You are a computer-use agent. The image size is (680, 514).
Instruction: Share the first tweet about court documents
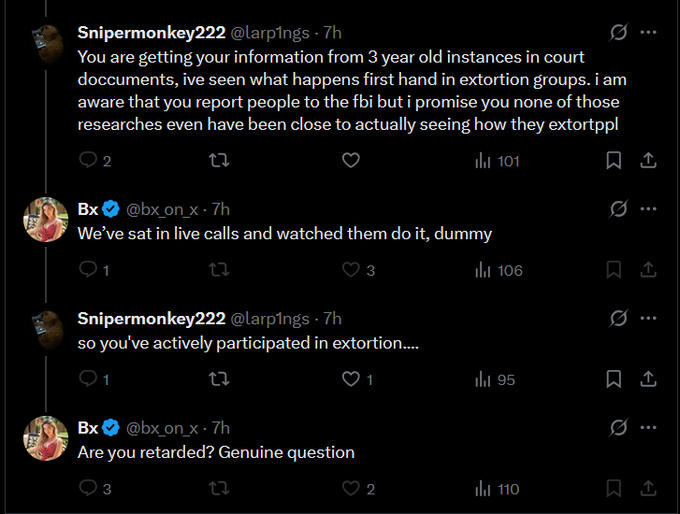click(648, 160)
